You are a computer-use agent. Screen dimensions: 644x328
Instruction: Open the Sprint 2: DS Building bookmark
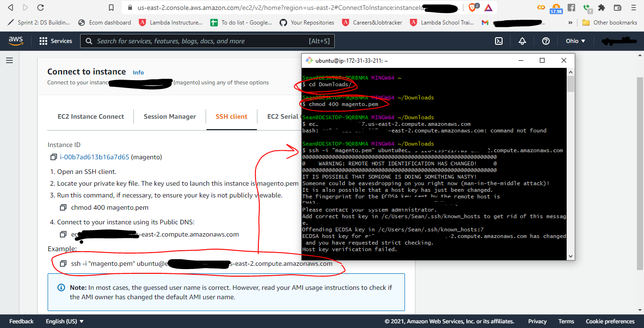click(x=39, y=22)
